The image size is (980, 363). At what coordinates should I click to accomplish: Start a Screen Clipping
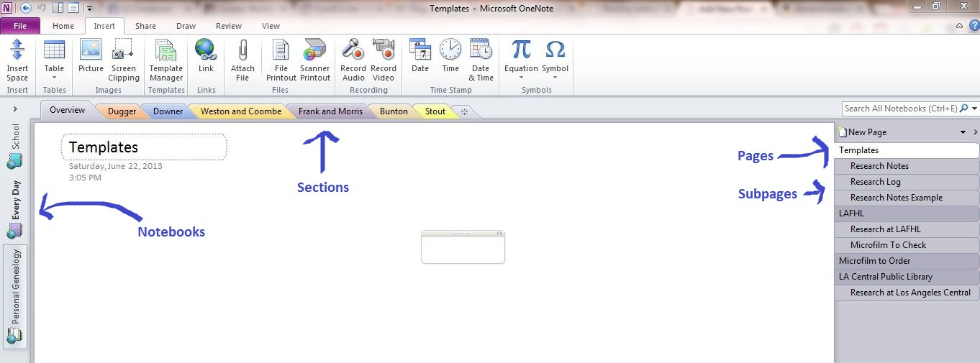(124, 60)
